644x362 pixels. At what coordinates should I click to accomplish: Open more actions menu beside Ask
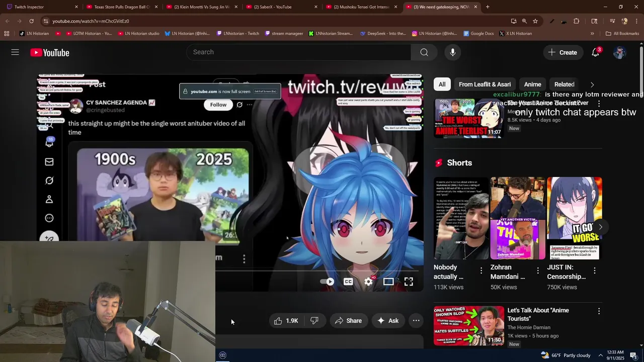[x=416, y=321]
